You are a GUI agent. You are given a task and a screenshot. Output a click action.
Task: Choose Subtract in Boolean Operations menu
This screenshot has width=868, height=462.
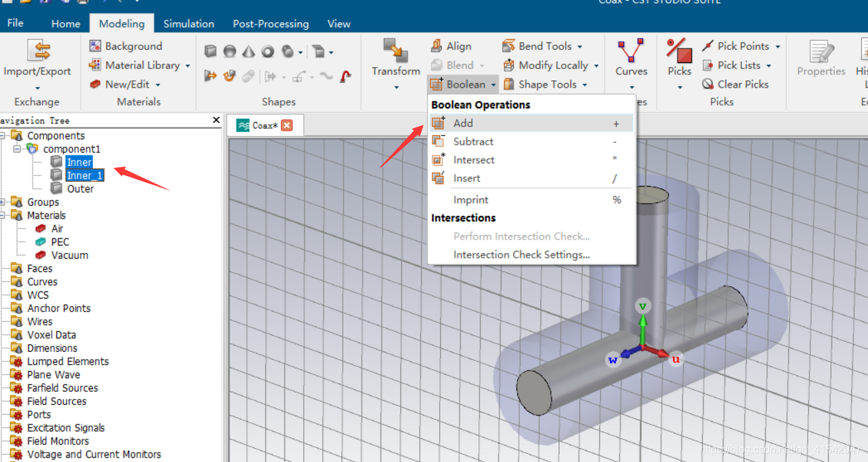pyautogui.click(x=532, y=141)
